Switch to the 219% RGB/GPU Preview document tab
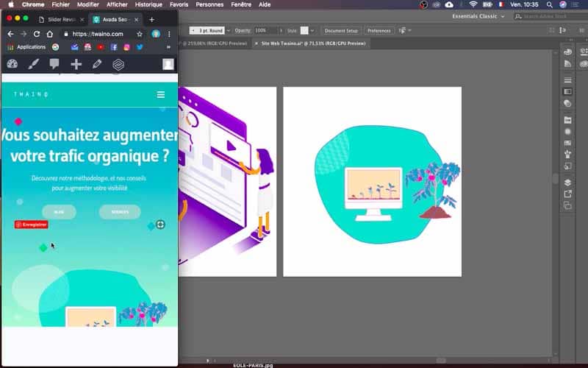Screen dimensions: 588x368 [x=213, y=43]
